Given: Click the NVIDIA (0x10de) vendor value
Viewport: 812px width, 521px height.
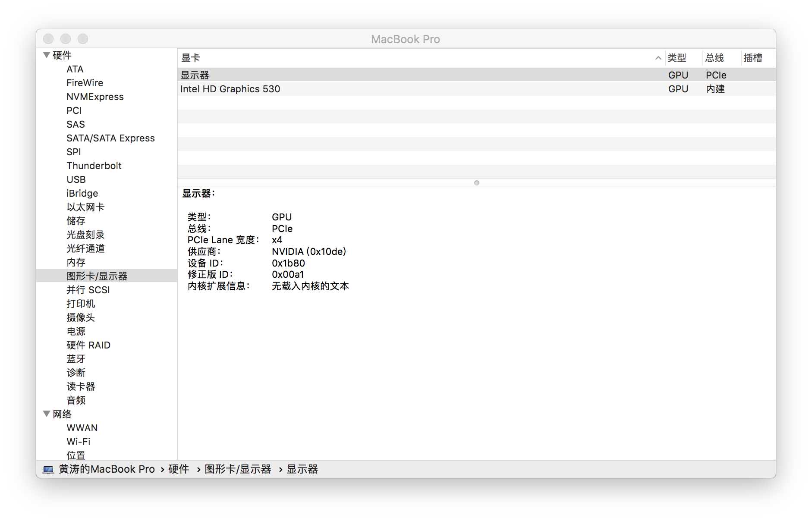Looking at the screenshot, I should click(309, 251).
